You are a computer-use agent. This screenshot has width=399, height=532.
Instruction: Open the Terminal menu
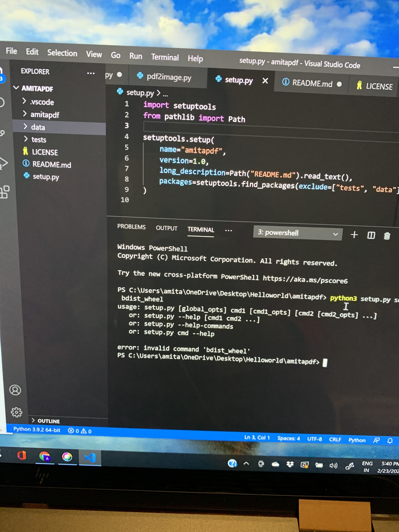[165, 57]
